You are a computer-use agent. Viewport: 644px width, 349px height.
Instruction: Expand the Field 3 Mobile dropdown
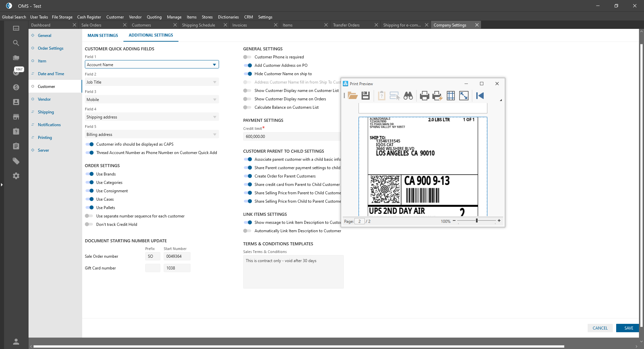coord(215,100)
